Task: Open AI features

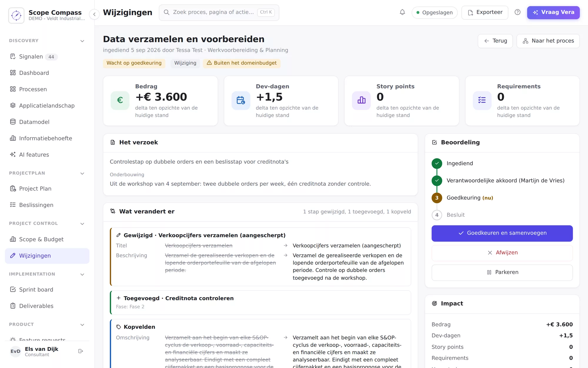Action: tap(47, 155)
